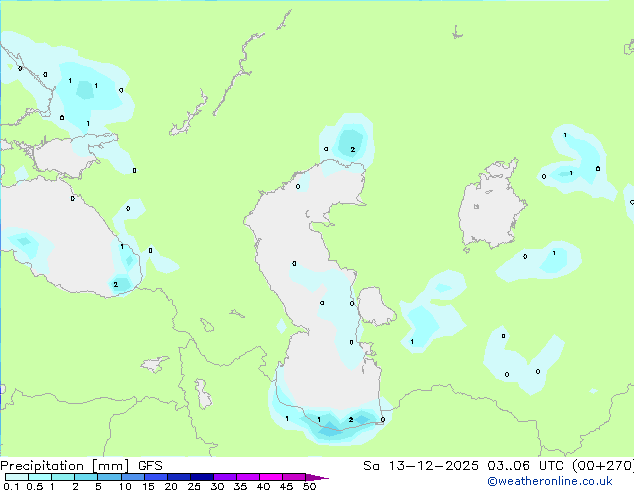Click the over-50 arrow tip of legend
The image size is (634, 490).
point(317,477)
